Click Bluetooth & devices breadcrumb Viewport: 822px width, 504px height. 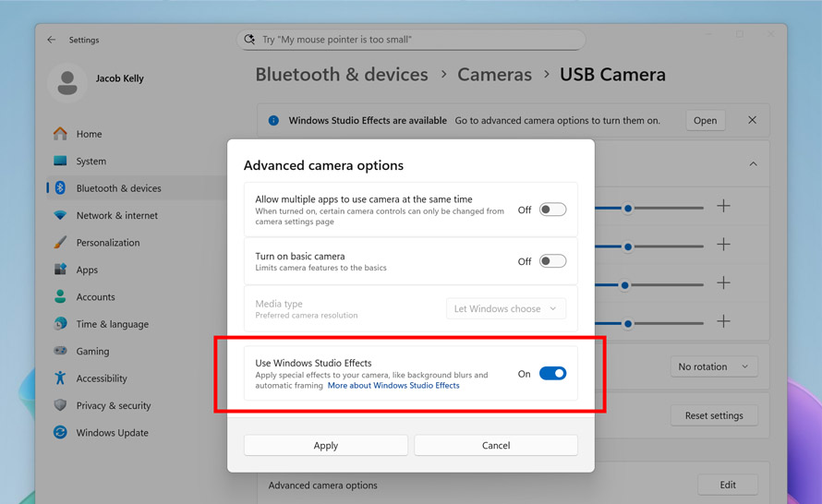(x=342, y=75)
